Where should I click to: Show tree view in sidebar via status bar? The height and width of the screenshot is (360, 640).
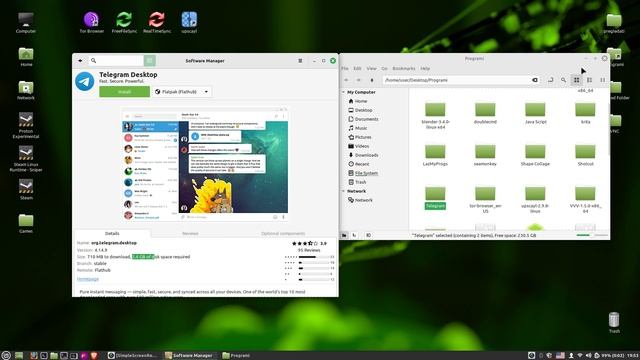354,236
